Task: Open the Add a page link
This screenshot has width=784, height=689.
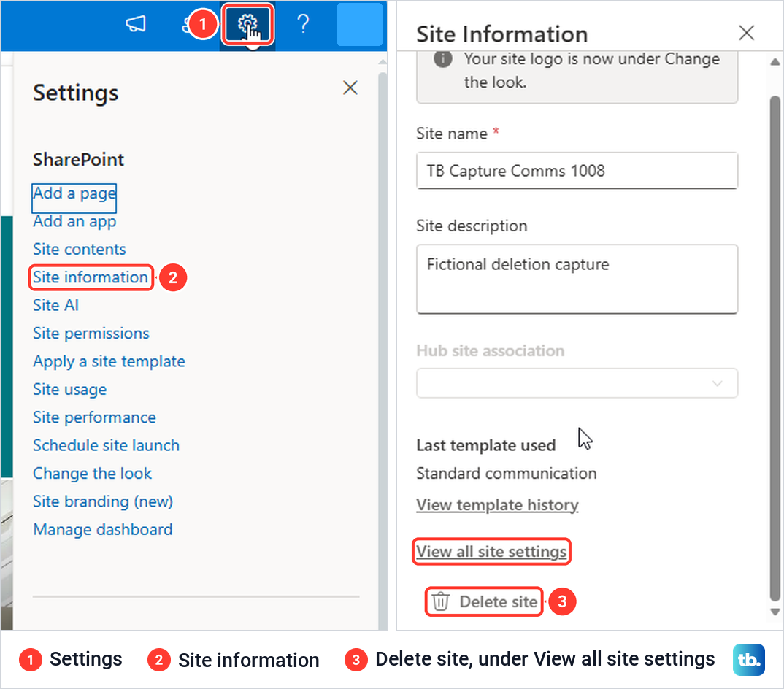Action: (x=74, y=193)
